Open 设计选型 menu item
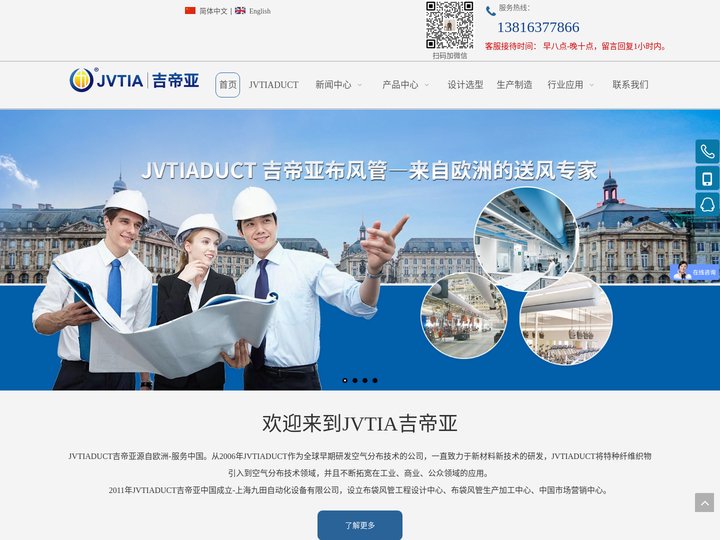 466,84
